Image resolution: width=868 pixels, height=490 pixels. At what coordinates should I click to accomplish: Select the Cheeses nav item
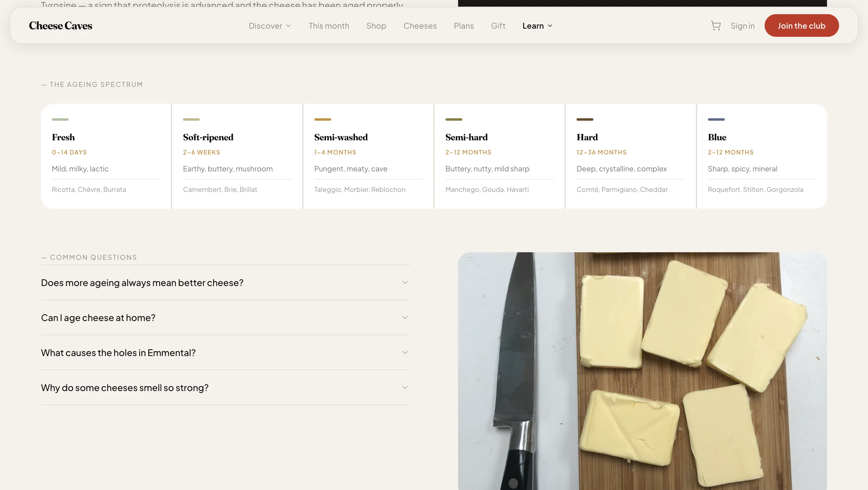[x=420, y=26]
